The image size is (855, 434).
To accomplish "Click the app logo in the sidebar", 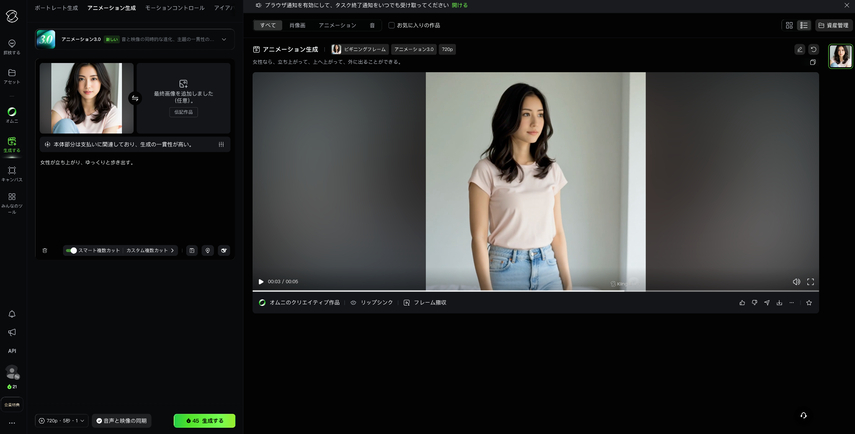I will 11,16.
